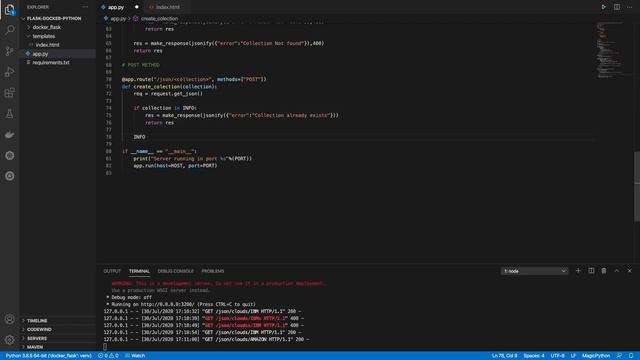This screenshot has height=360, width=640.
Task: Click the 'GET /json/clouds/AMAZON' terminal log line
Action: pos(206,340)
